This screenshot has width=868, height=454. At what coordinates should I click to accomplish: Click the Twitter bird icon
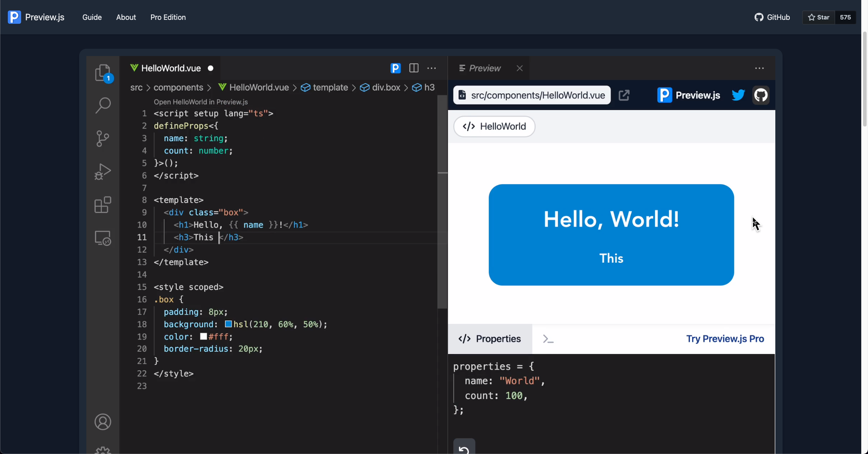click(738, 95)
